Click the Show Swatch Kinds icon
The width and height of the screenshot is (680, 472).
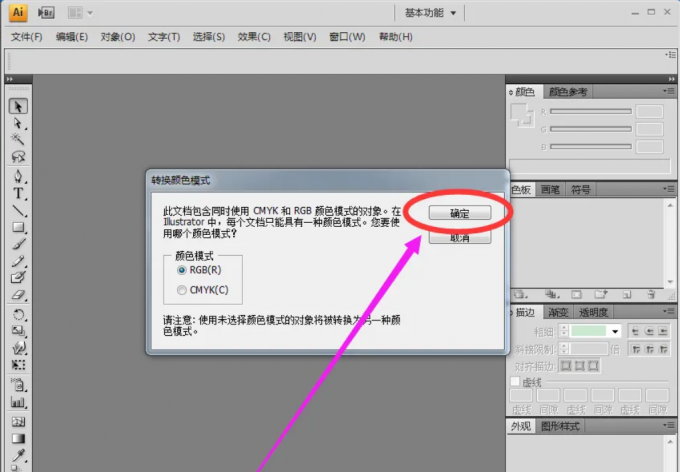pos(552,295)
